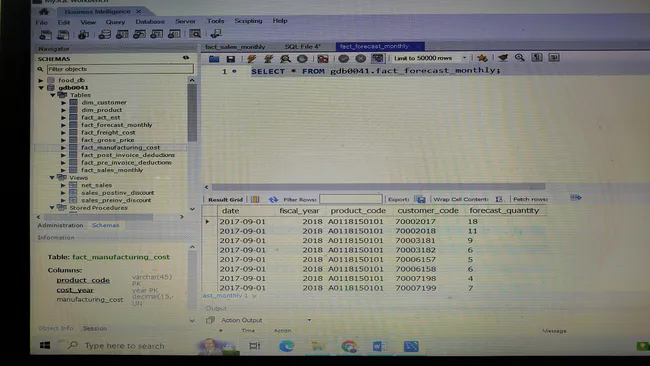Rollback the current transaction
This screenshot has height=366, width=650.
point(361,58)
